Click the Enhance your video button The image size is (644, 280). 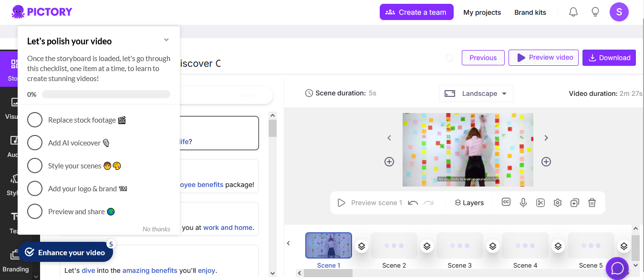click(x=65, y=252)
